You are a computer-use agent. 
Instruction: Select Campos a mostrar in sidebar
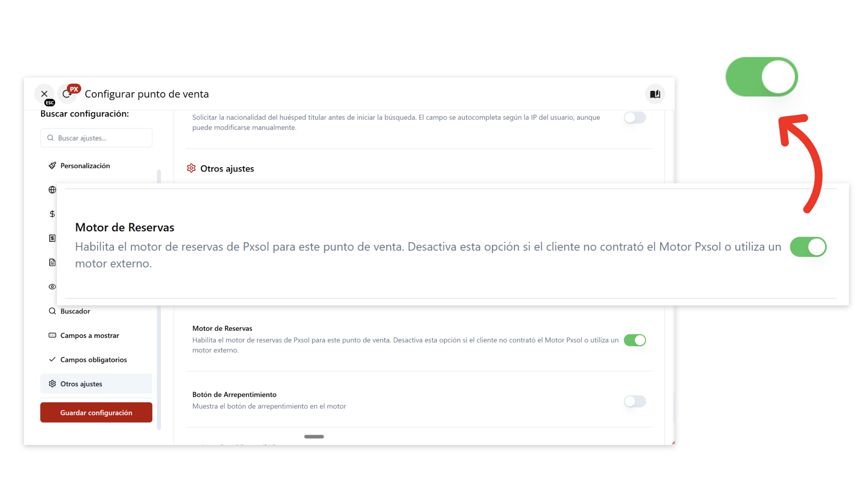[x=90, y=335]
